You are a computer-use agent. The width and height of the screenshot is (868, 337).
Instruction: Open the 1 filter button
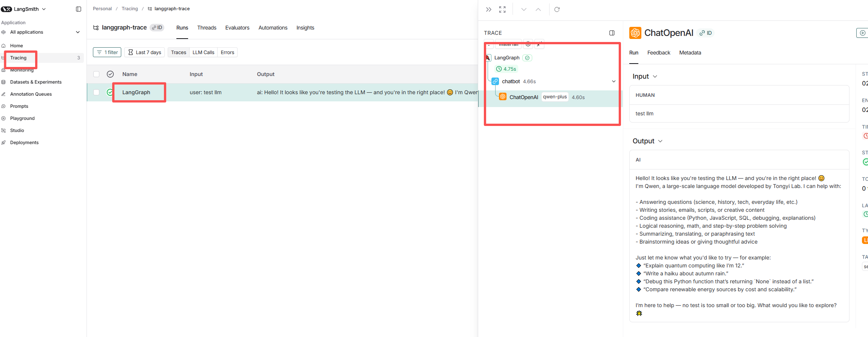point(107,52)
